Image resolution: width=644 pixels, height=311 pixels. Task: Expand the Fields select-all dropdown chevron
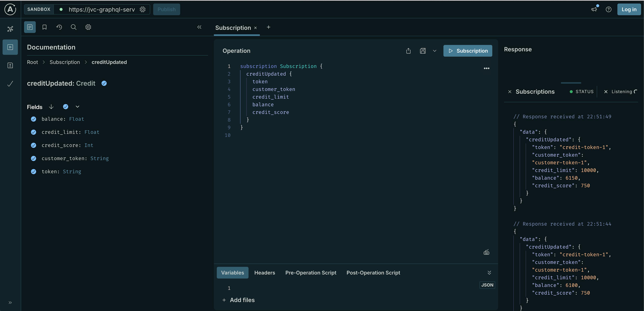(77, 107)
